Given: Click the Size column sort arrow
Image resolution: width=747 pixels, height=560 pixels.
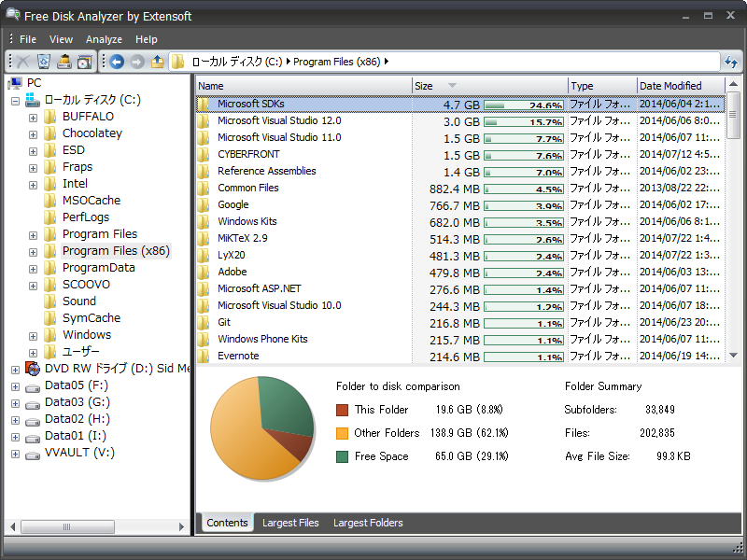Looking at the screenshot, I should (452, 85).
